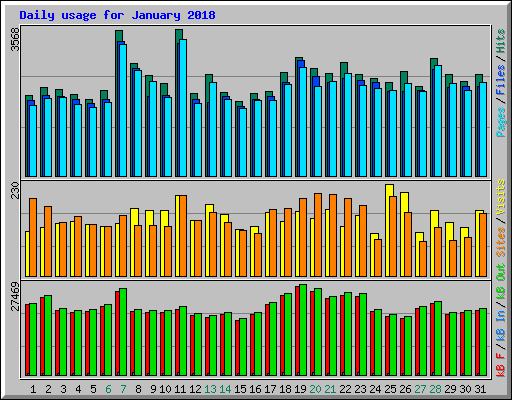Click day label 31 on x-axis
The width and height of the screenshot is (512, 400).
point(480,389)
